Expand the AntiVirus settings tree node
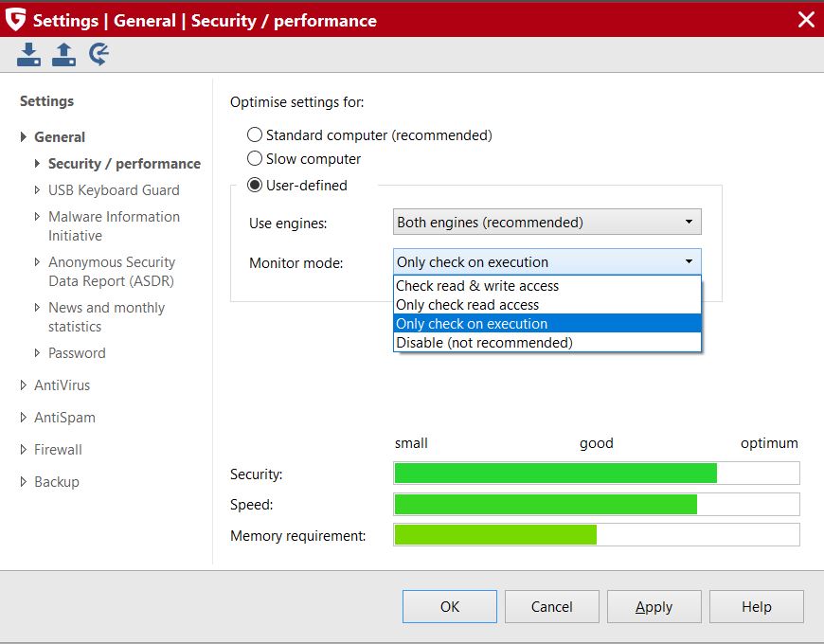The width and height of the screenshot is (824, 644). tap(24, 385)
